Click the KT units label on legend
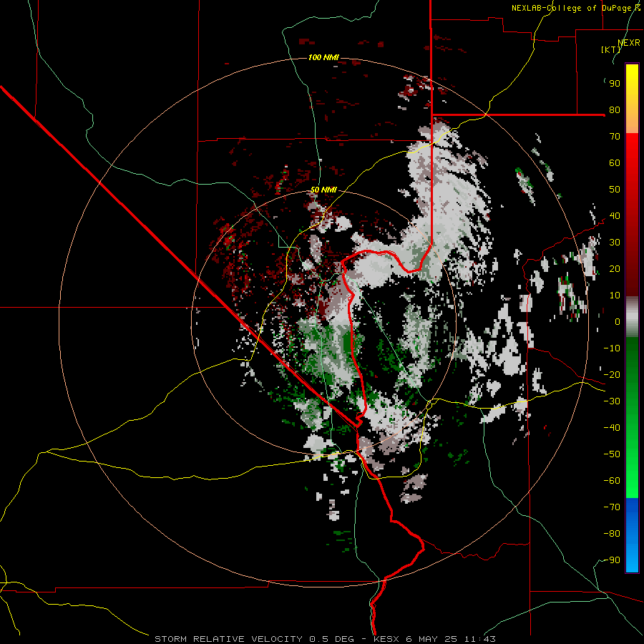 (611, 49)
